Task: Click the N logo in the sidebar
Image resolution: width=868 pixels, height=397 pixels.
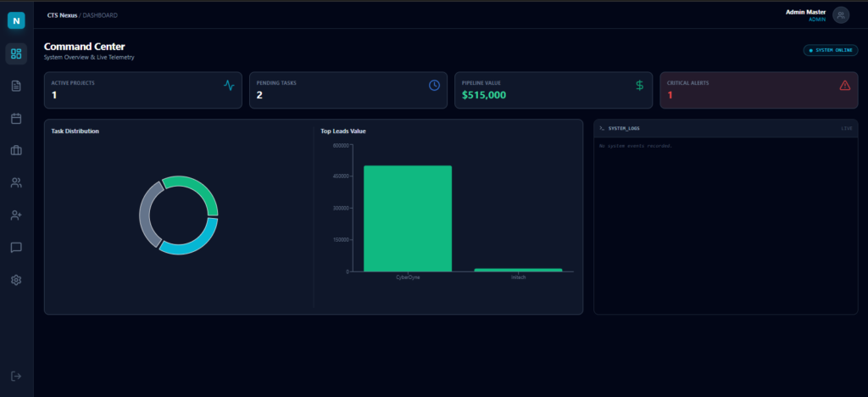Action: tap(16, 20)
